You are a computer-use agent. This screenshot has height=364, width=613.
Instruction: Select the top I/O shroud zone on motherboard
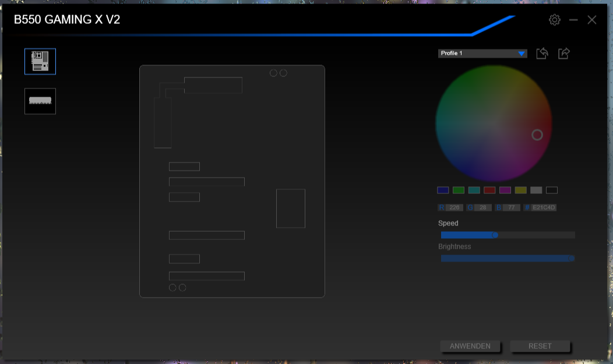pos(213,85)
